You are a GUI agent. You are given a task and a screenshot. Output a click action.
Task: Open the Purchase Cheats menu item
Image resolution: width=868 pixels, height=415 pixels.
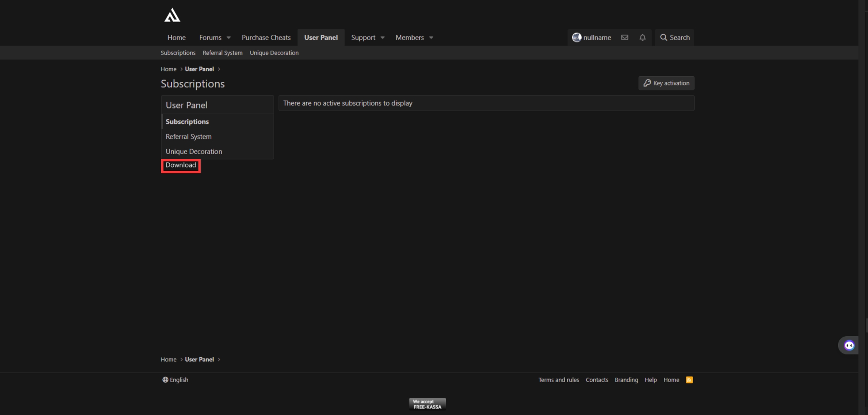click(266, 37)
